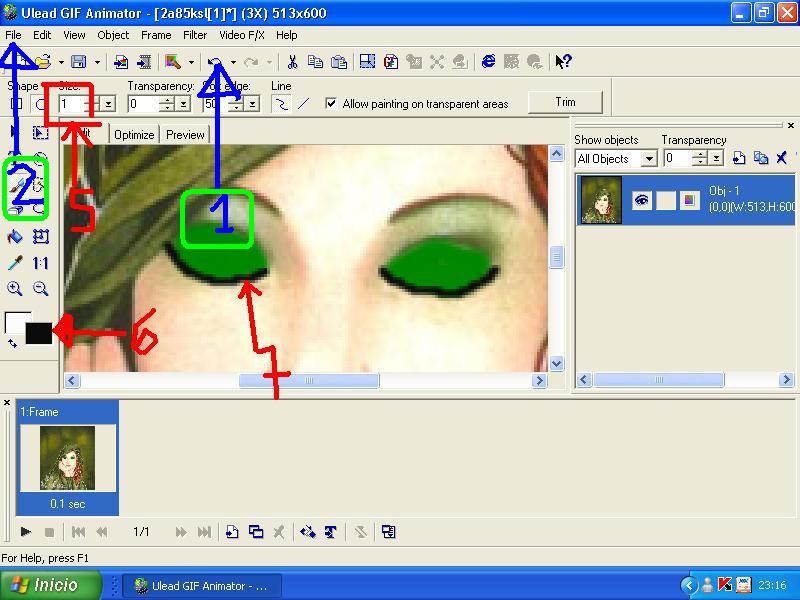Select the Transform tool

pyautogui.click(x=40, y=236)
